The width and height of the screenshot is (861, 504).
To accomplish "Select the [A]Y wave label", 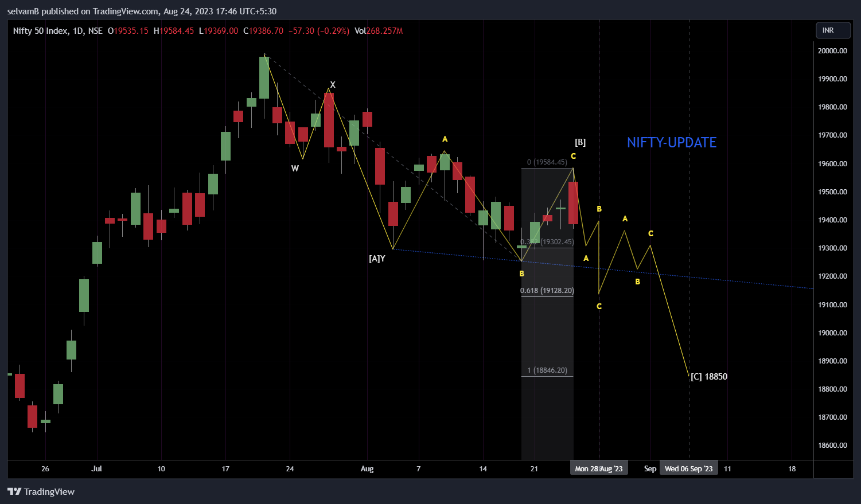I will pos(377,259).
